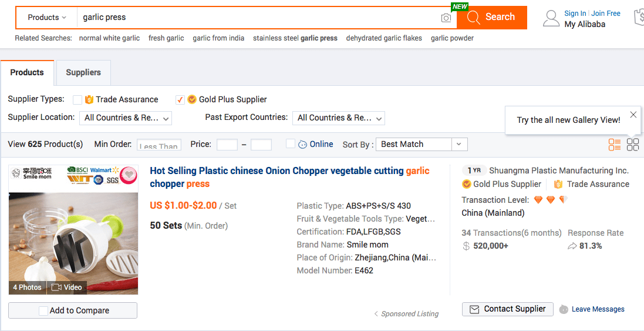
Task: Click the camera image search icon
Action: [x=446, y=18]
